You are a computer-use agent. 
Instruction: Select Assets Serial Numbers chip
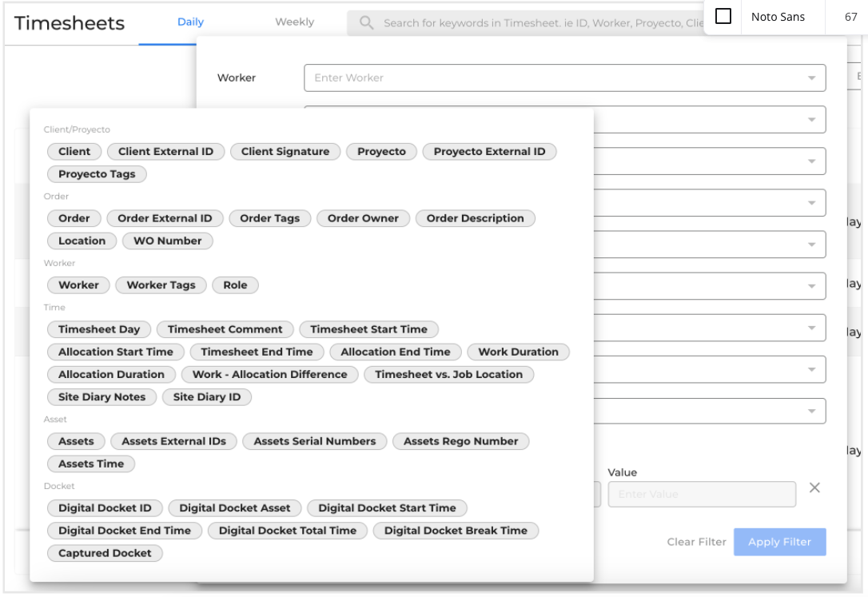point(315,442)
